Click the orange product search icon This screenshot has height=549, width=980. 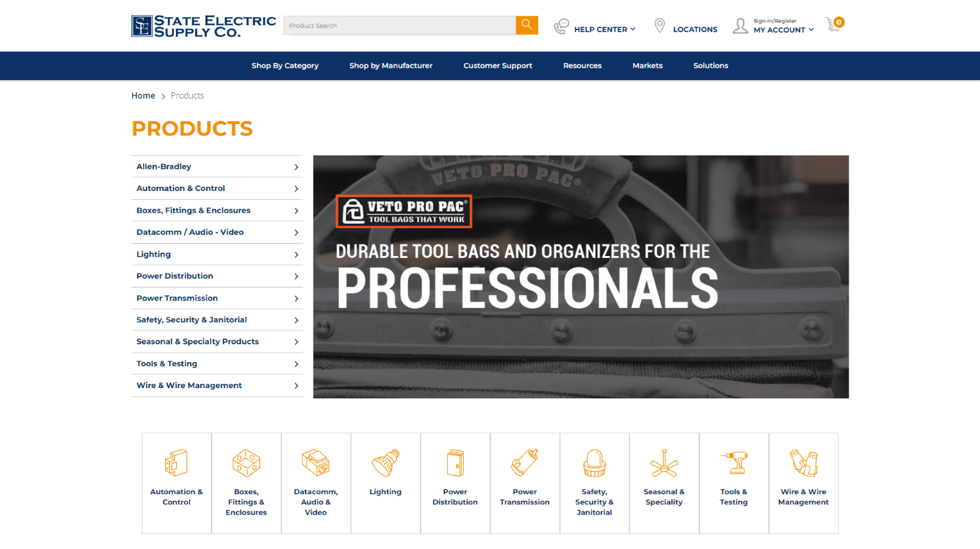526,25
